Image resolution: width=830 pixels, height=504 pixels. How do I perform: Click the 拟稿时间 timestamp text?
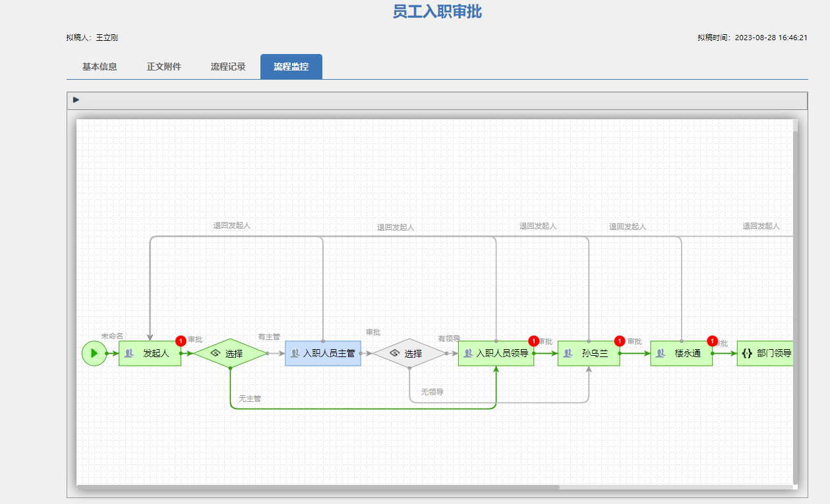(753, 38)
